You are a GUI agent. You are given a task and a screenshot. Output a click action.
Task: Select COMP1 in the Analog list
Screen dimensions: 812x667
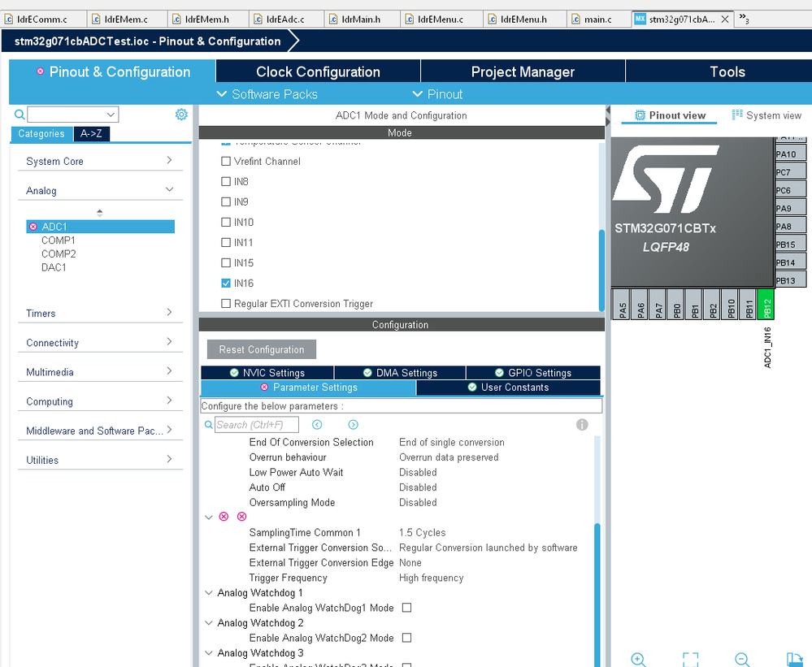click(x=59, y=240)
